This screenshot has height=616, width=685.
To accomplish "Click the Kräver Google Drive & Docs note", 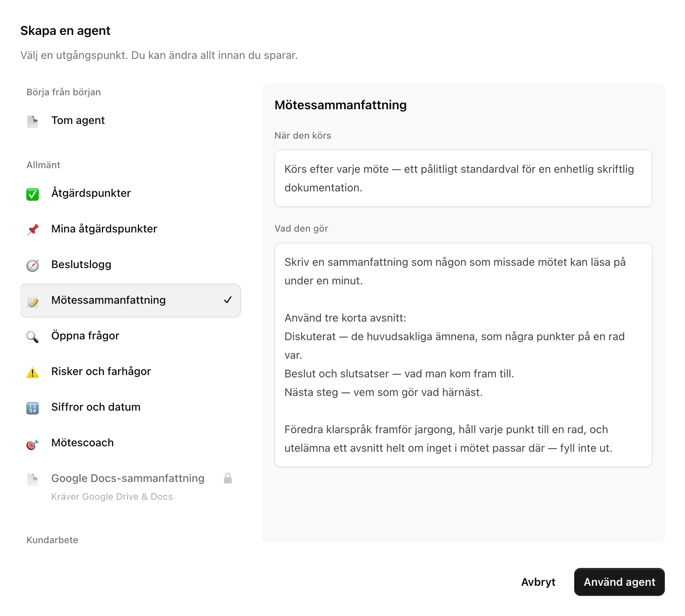I will 112,497.
